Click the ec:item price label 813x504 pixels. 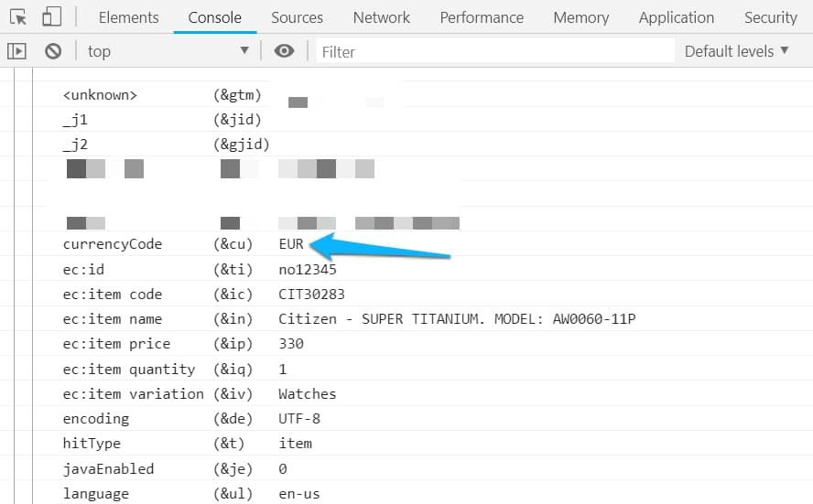[x=116, y=344]
